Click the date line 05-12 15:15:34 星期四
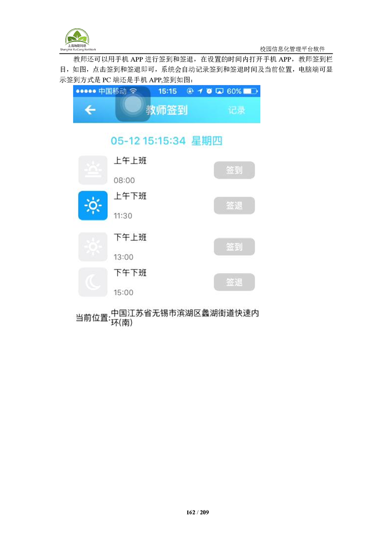392x555 pixels. point(167,141)
